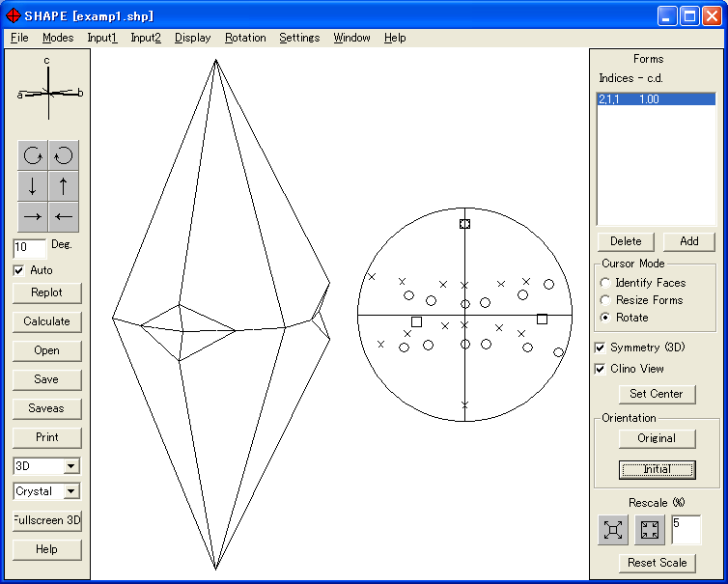Tilt crystal with the down arrow button
The width and height of the screenshot is (728, 584).
(x=33, y=185)
